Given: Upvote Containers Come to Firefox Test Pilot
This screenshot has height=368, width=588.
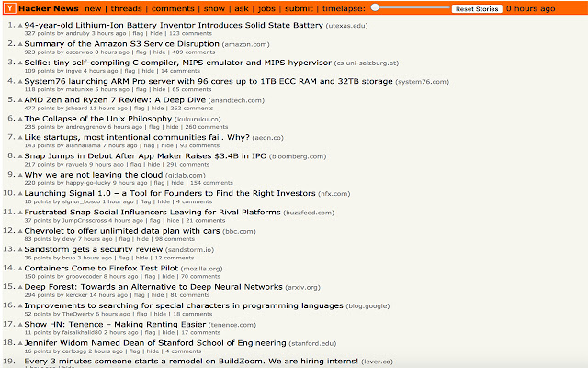Looking at the screenshot, I should click(20, 269).
